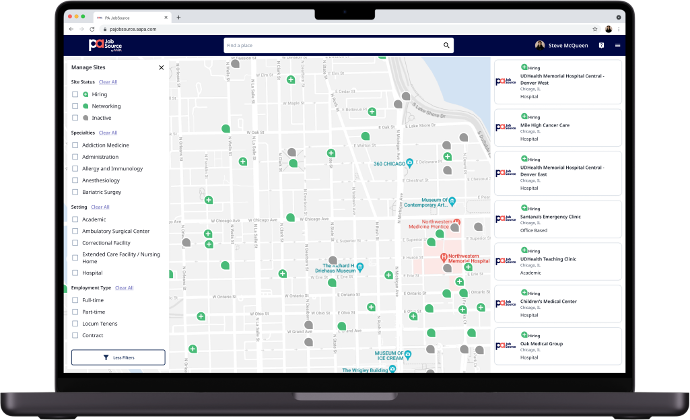The height and width of the screenshot is (420, 690).
Task: Click Steve McQueen profile avatar
Action: 541,45
